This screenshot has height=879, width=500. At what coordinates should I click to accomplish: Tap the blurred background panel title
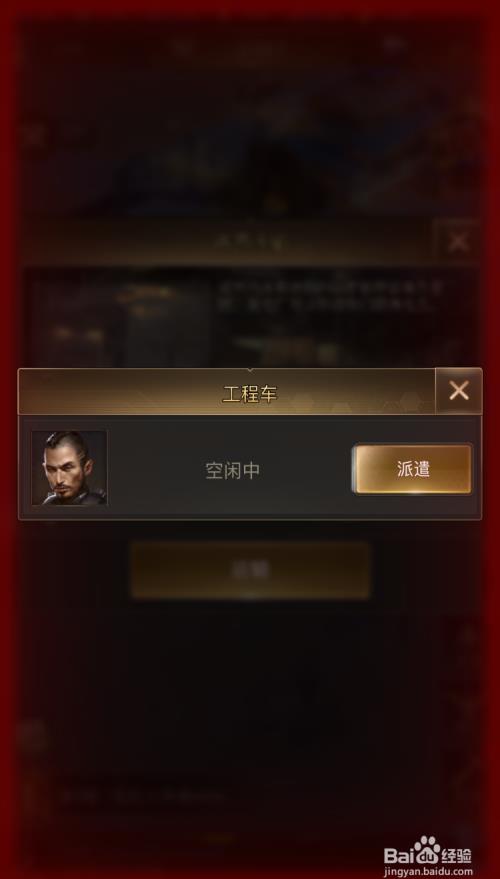[x=248, y=242]
